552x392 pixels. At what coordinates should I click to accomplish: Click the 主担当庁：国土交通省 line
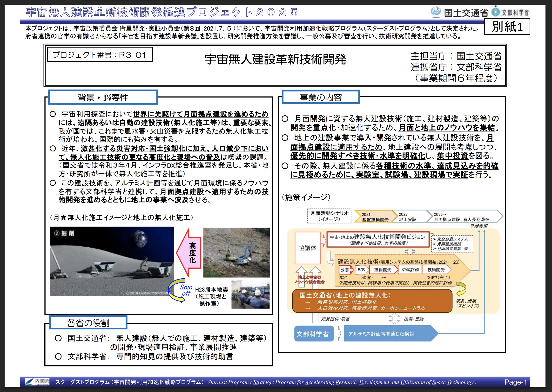point(456,56)
